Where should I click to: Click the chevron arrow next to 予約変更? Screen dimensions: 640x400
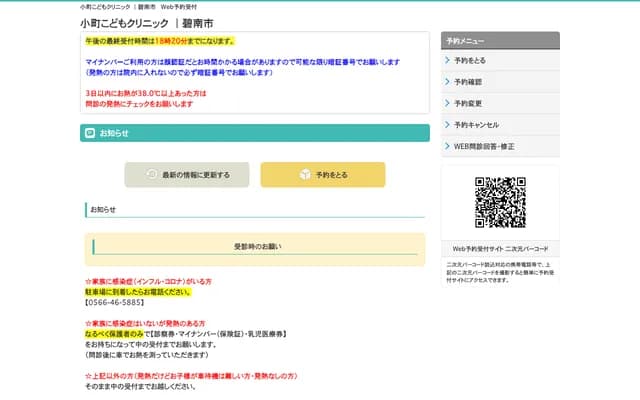tap(447, 103)
